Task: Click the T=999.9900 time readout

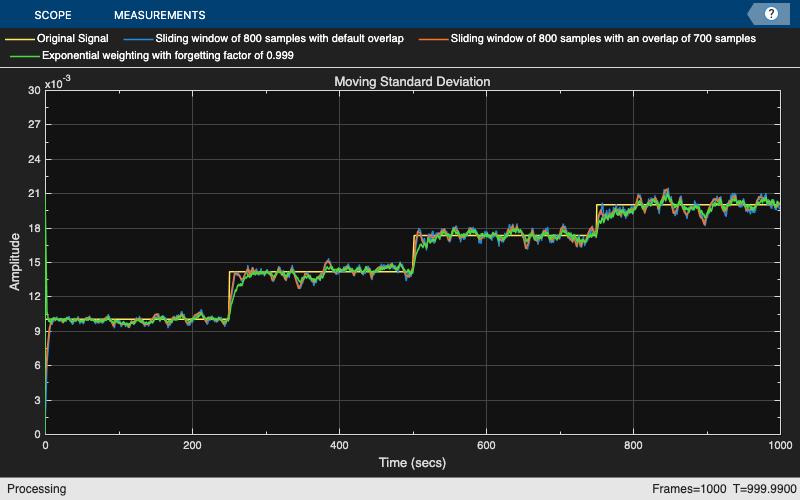Action: pos(765,489)
